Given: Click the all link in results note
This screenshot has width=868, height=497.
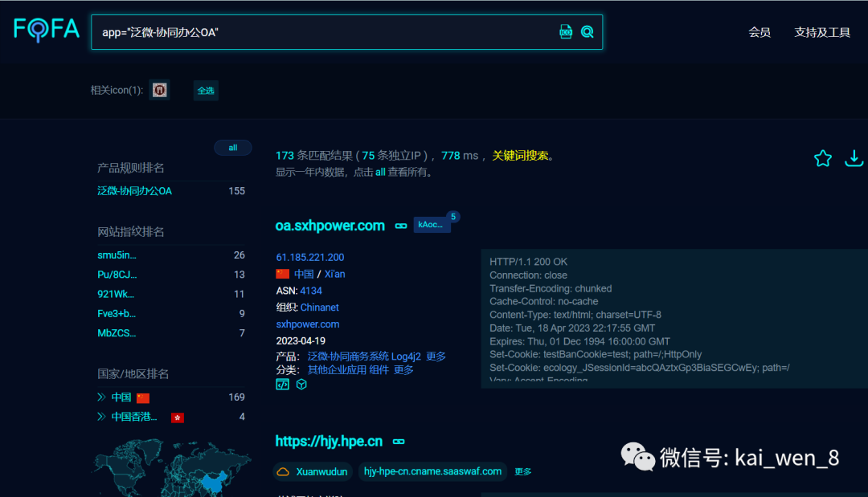Looking at the screenshot, I should click(x=380, y=172).
